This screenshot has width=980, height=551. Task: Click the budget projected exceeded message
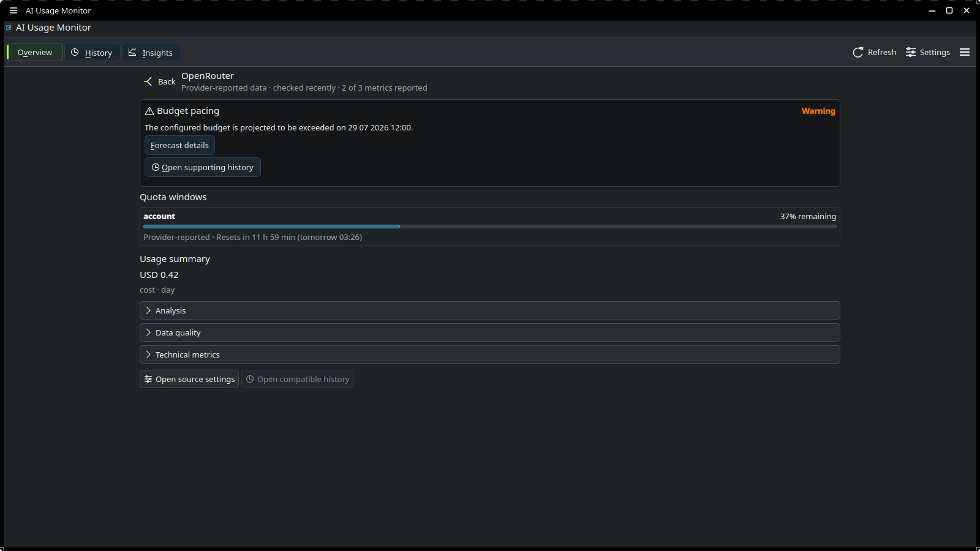(x=279, y=128)
